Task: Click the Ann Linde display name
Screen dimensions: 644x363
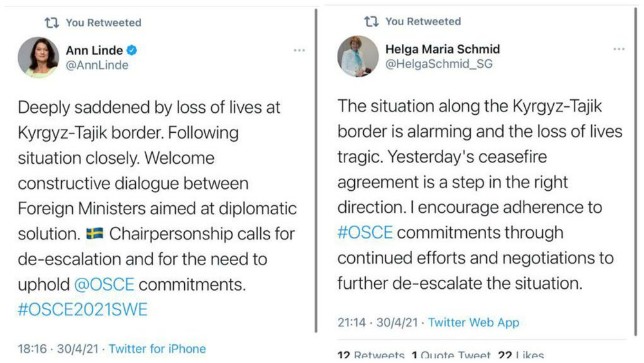Action: point(95,50)
